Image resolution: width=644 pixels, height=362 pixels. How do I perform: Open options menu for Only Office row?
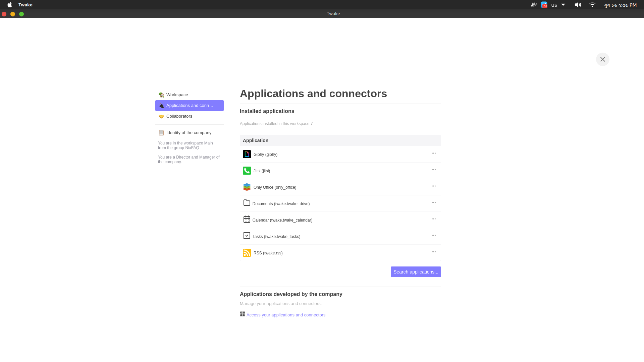[434, 186]
